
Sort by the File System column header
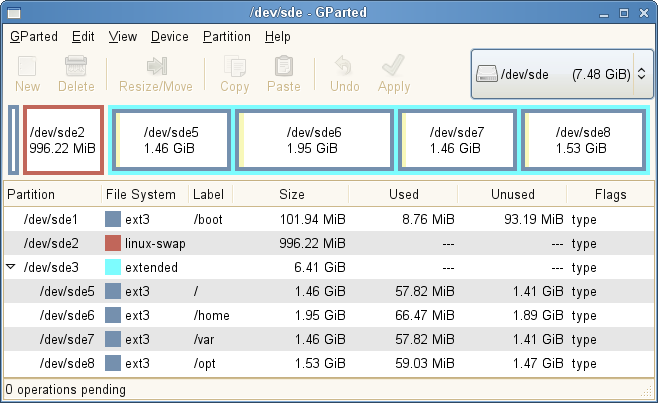(145, 194)
